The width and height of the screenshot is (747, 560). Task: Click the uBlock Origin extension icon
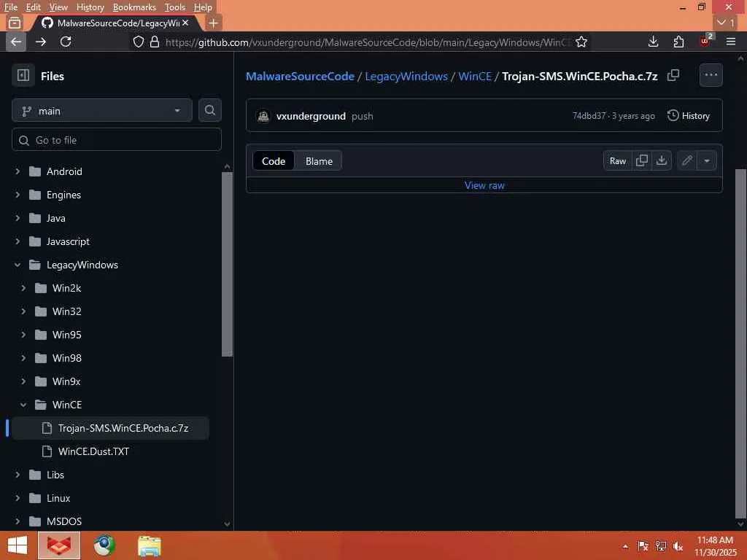click(705, 42)
